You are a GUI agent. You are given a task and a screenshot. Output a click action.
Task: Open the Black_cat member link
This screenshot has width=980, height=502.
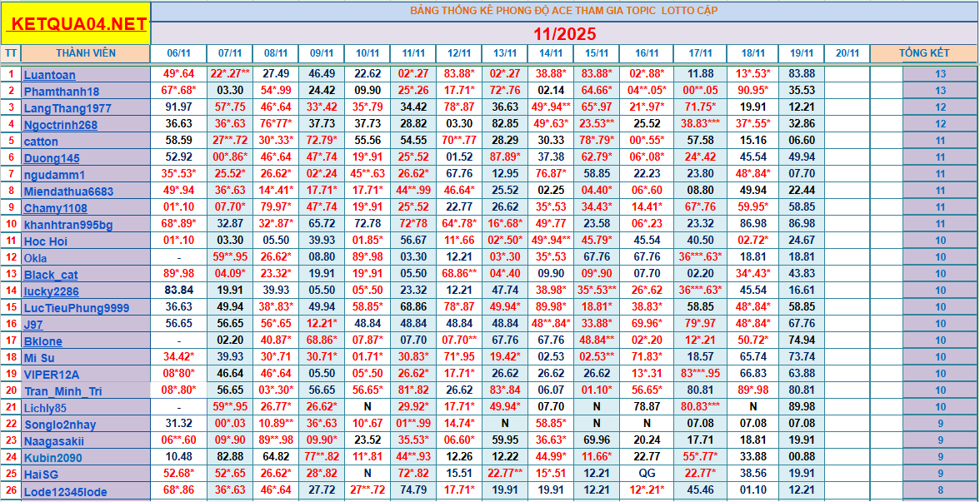click(51, 275)
